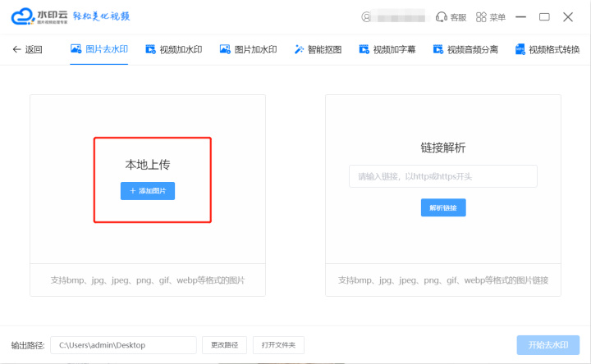
Task: Click the link URL input field
Action: [443, 176]
